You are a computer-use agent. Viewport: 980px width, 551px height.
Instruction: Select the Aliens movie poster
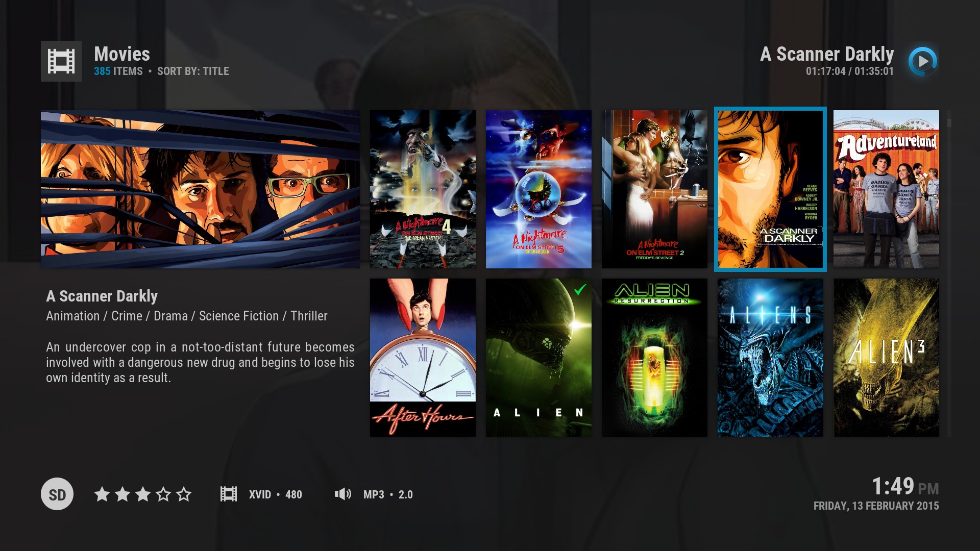770,357
